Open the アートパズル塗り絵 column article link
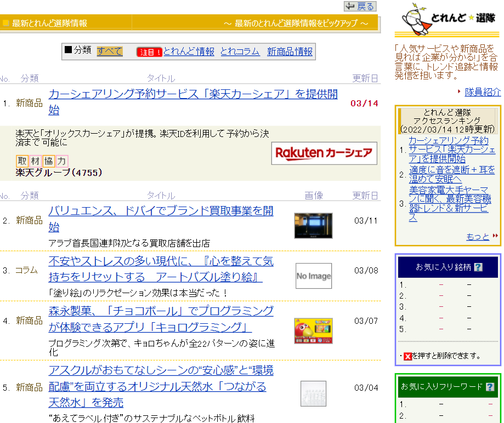The image size is (504, 423). pos(161,269)
